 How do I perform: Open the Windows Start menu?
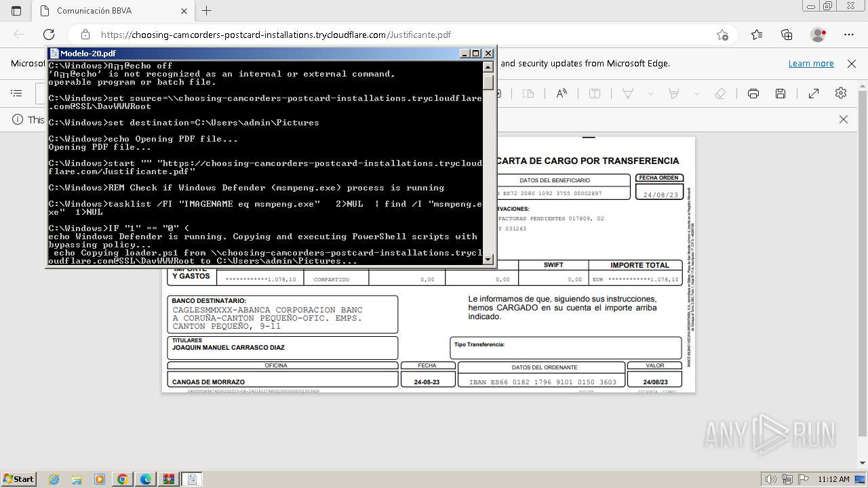[x=19, y=479]
